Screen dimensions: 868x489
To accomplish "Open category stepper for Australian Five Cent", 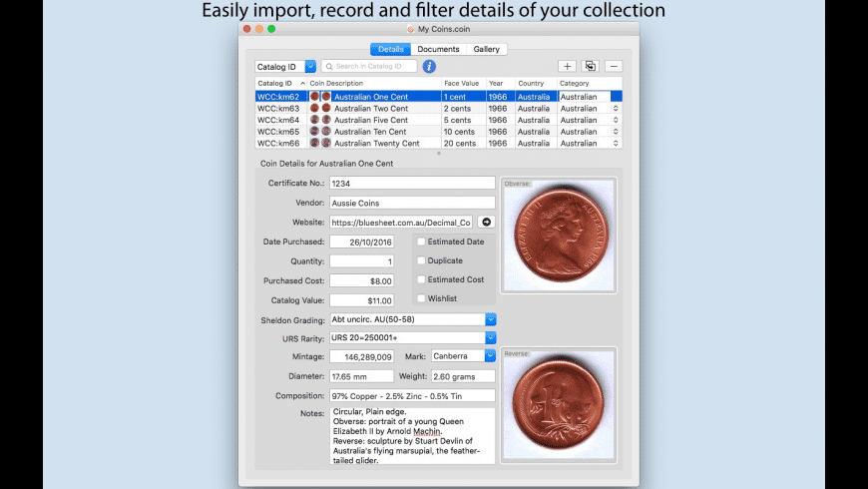I will pos(616,120).
